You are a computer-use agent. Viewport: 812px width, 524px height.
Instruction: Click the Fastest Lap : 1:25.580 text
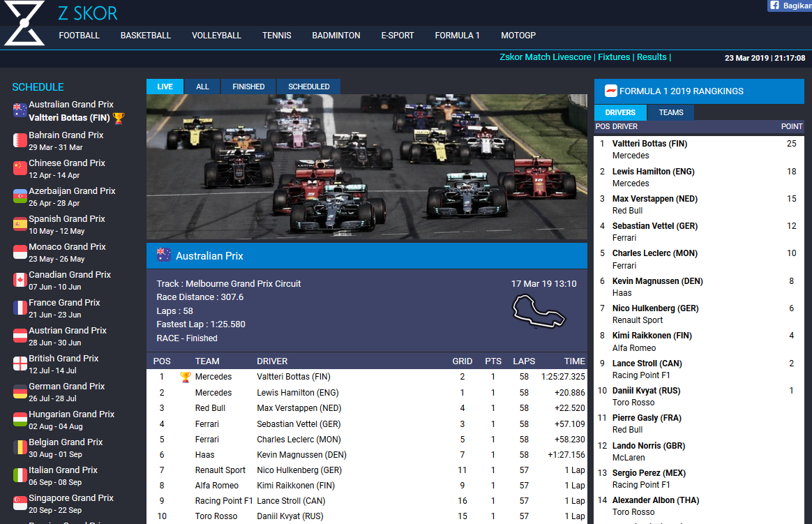[201, 324]
